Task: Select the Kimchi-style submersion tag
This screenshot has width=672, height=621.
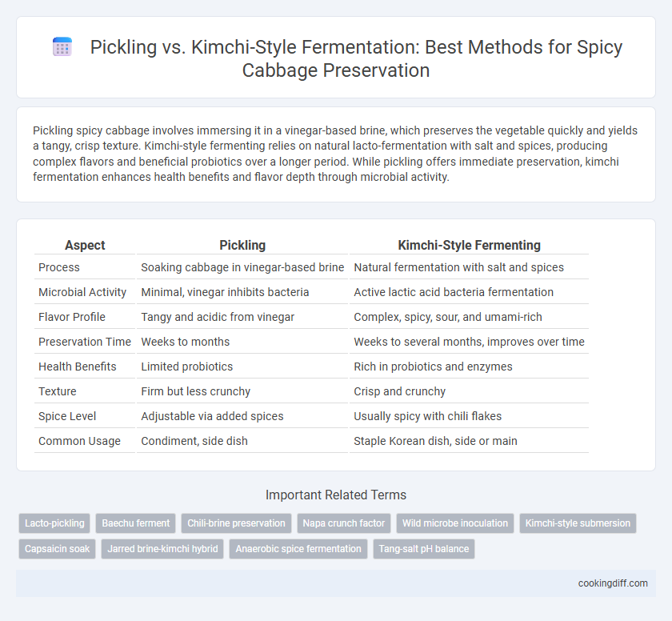Action: 578,523
